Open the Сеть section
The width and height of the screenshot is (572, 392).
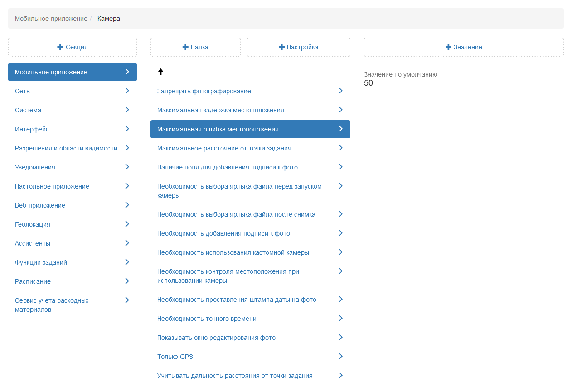(x=73, y=91)
